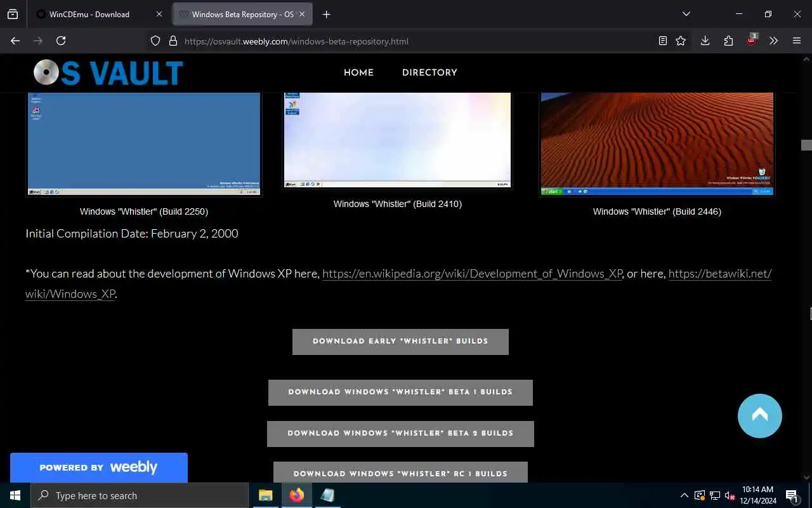Jump to top with the blue arrow button
Image resolution: width=812 pixels, height=508 pixels.
click(760, 416)
